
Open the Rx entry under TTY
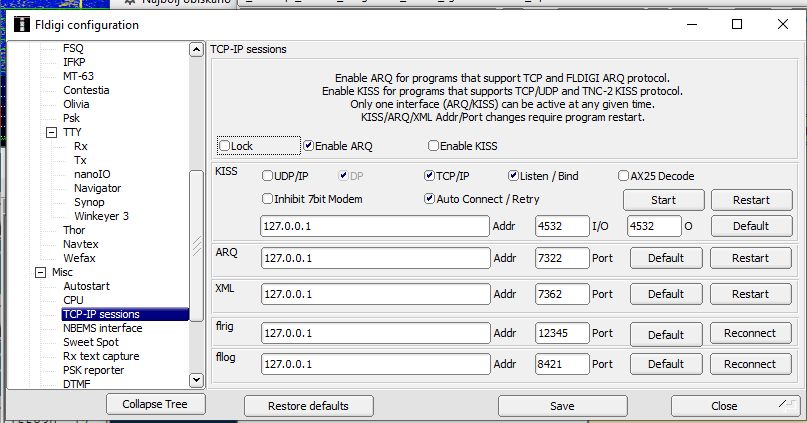pos(80,146)
